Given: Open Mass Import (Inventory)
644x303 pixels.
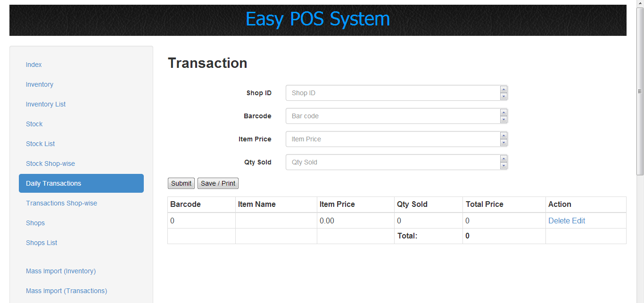Looking at the screenshot, I should click(x=61, y=271).
